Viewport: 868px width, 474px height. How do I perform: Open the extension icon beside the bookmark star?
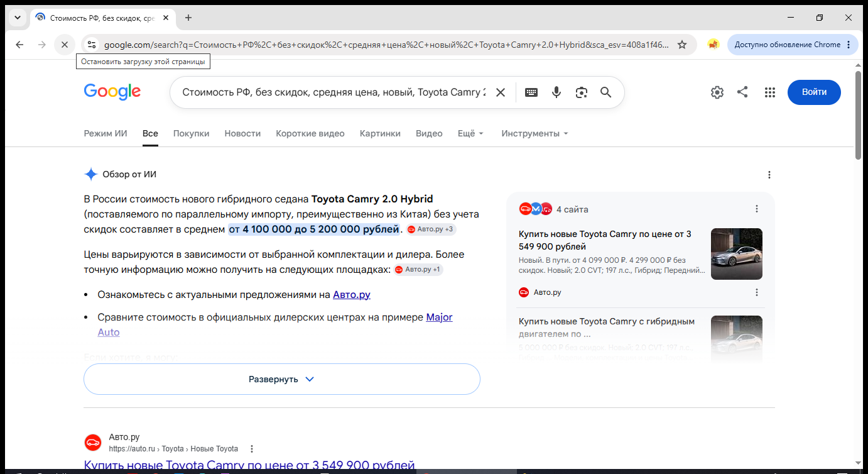click(x=713, y=45)
